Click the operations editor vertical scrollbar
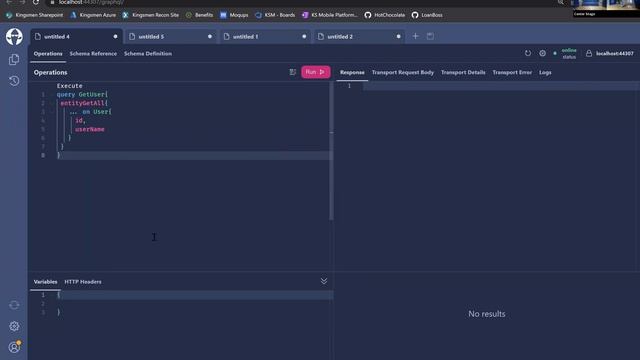 (331, 151)
